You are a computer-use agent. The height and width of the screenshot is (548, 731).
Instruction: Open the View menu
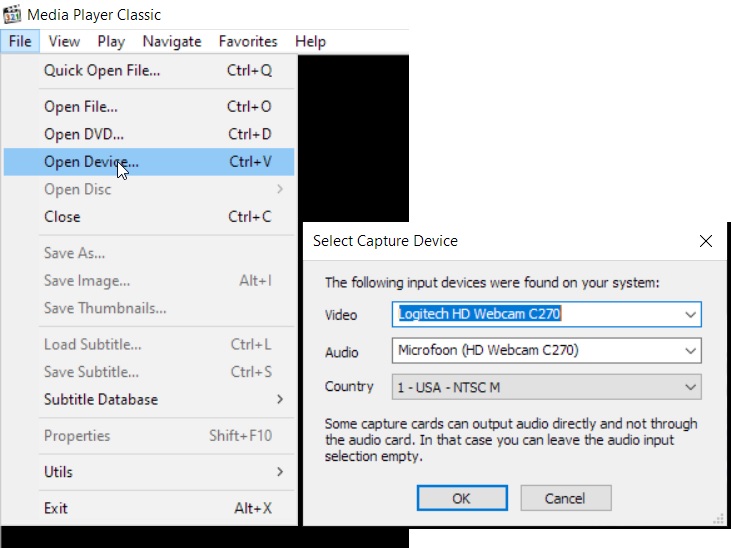pos(64,41)
